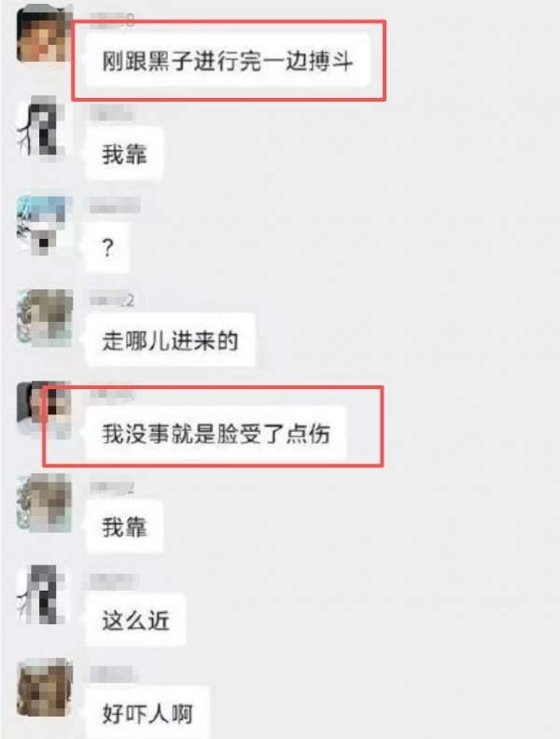The image size is (560, 739).
Task: Select the first 我靠 chat bubble
Action: pyautogui.click(x=124, y=154)
